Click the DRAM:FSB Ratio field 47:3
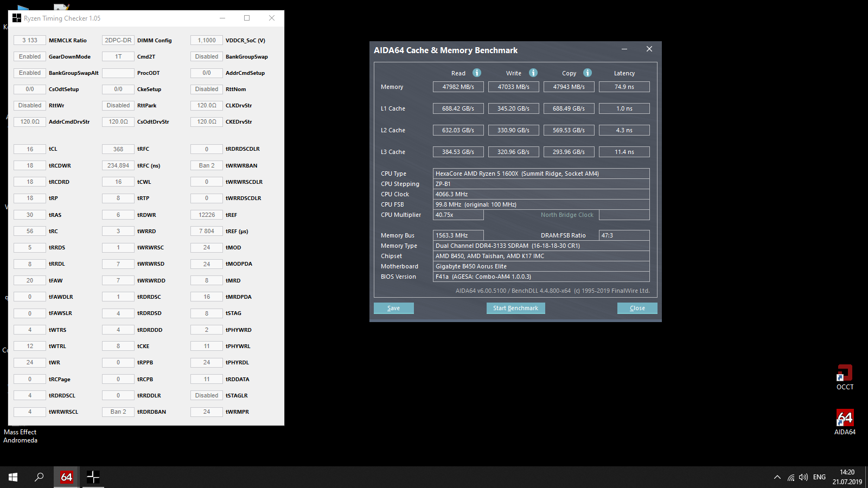The width and height of the screenshot is (868, 488). click(x=624, y=235)
